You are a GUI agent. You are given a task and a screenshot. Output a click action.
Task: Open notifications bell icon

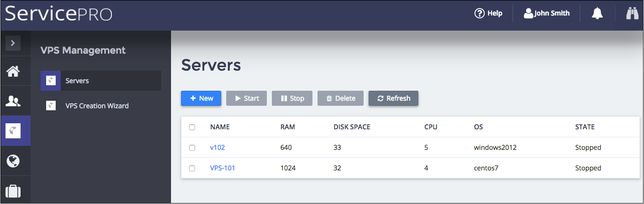tap(597, 14)
